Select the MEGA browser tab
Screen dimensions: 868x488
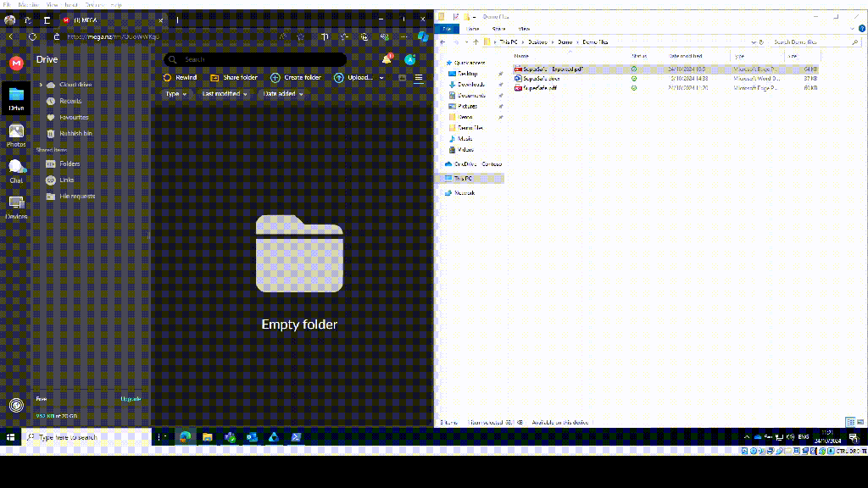(113, 20)
